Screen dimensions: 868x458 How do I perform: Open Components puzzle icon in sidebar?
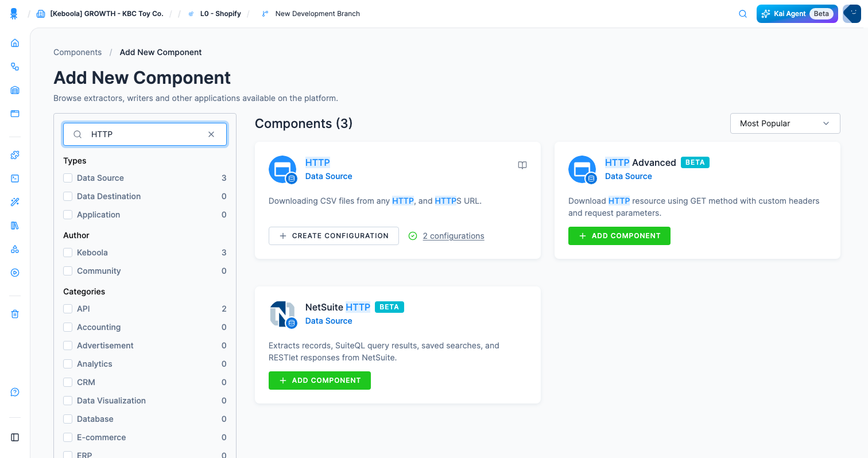click(x=15, y=155)
